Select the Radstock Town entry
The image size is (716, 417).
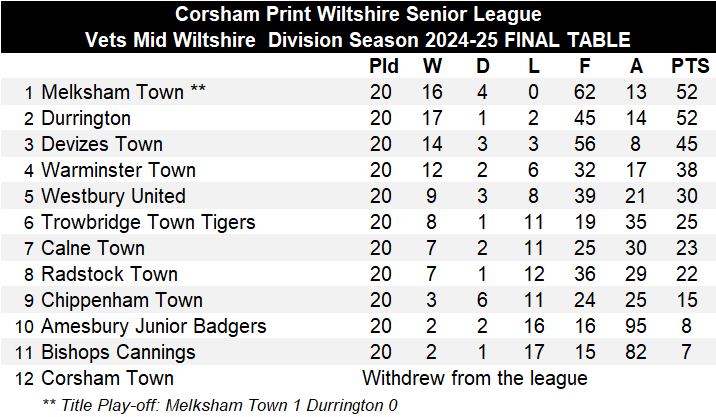click(x=108, y=274)
